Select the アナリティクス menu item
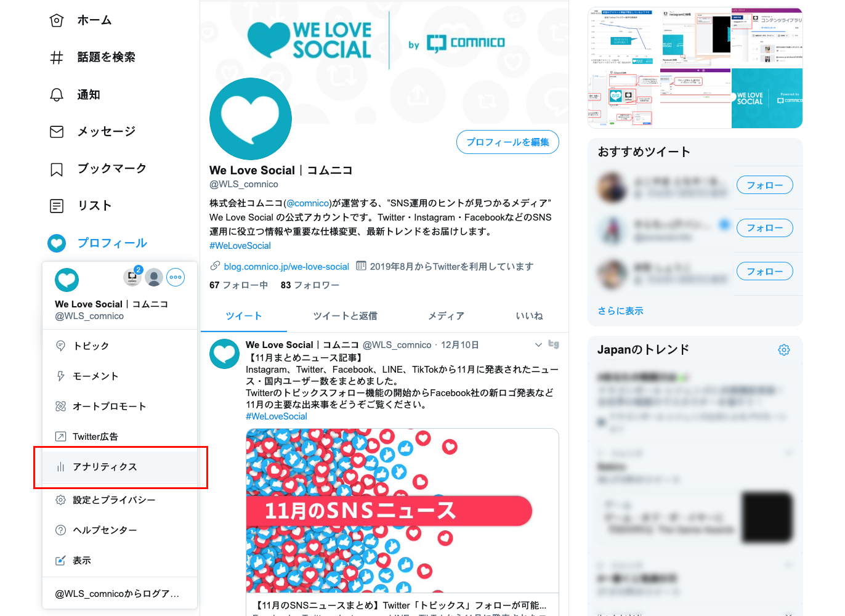Image resolution: width=845 pixels, height=616 pixels. pyautogui.click(x=120, y=467)
